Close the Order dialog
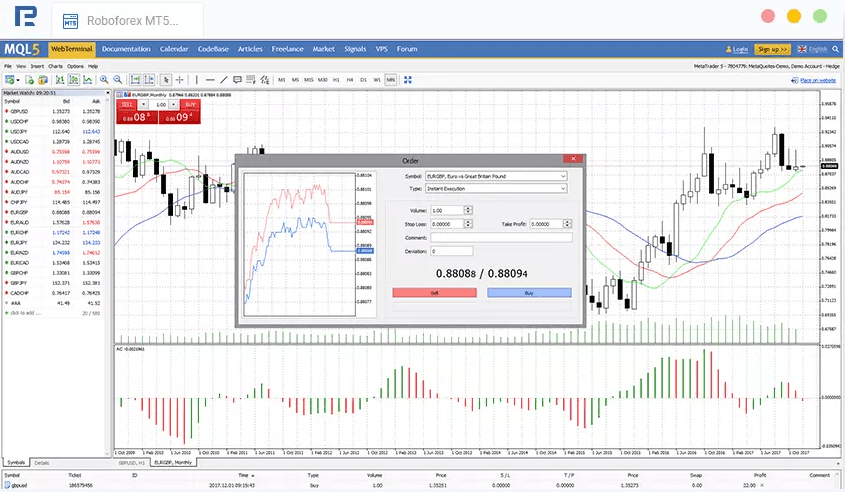Viewport: 845px width, 492px height. [x=573, y=158]
